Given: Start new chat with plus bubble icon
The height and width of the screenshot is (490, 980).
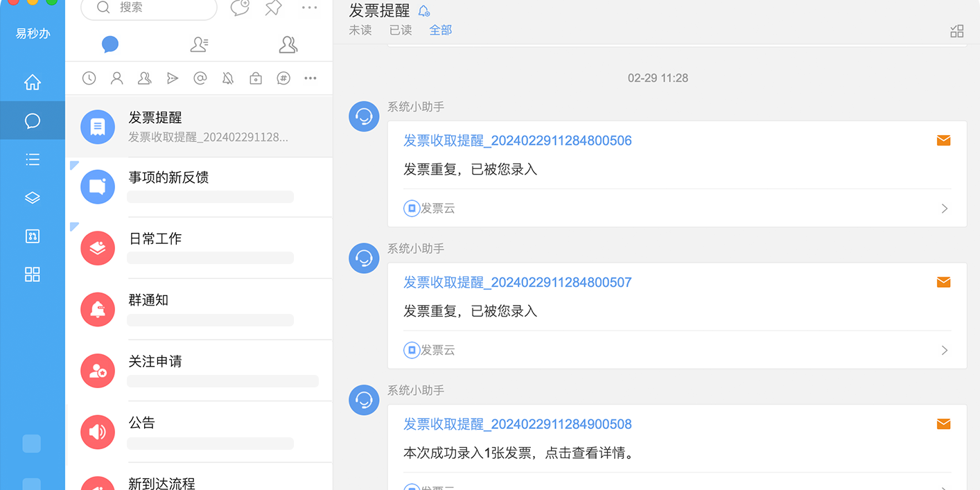Looking at the screenshot, I should (x=240, y=8).
